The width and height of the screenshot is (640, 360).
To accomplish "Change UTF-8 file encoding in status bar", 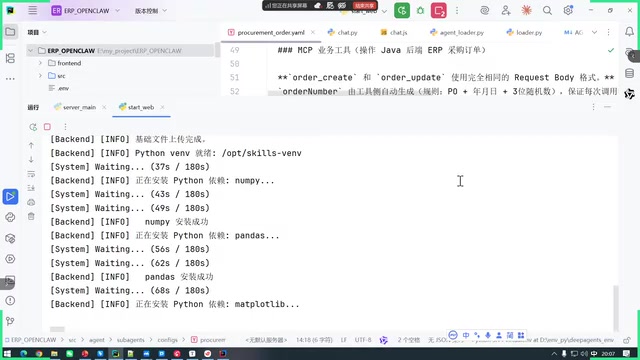I will pyautogui.click(x=363, y=340).
